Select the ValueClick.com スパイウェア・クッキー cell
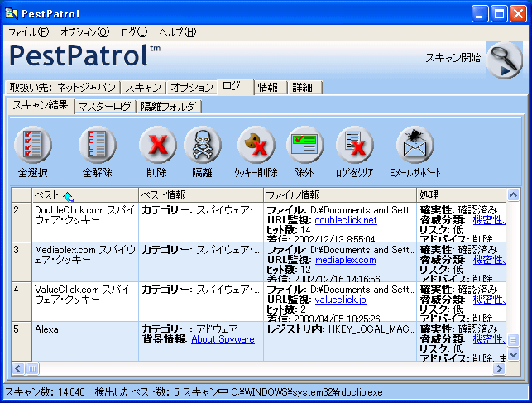This screenshot has width=532, height=403. tap(85, 301)
